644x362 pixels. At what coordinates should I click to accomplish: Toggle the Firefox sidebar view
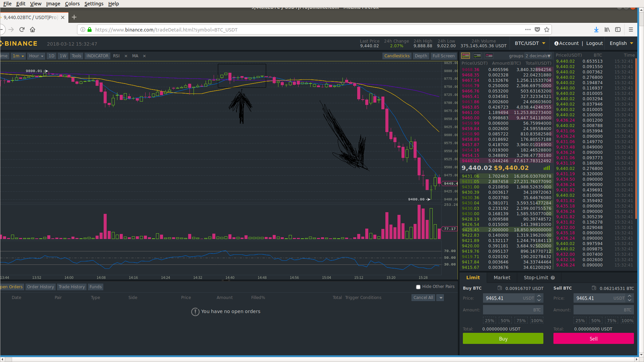[x=618, y=29]
